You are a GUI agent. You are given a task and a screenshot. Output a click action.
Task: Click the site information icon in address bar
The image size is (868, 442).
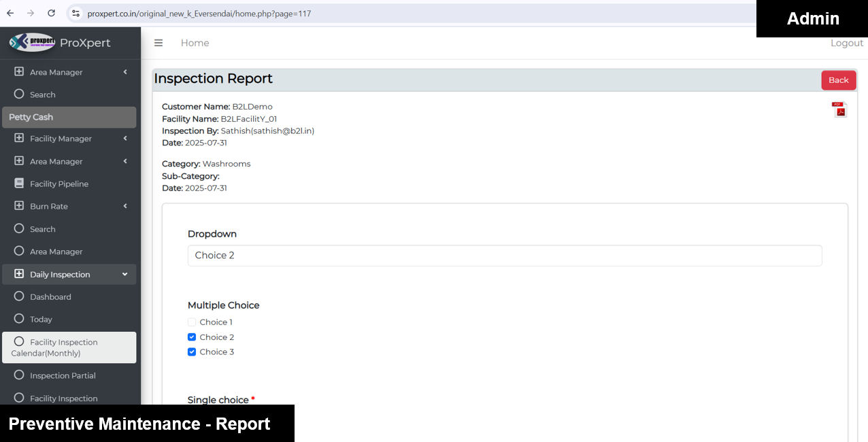pyautogui.click(x=76, y=13)
